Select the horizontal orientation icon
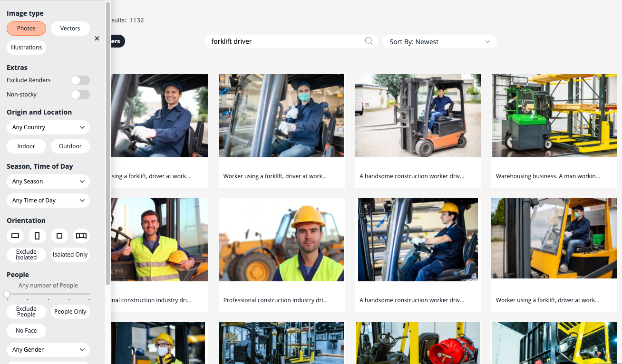The width and height of the screenshot is (622, 364). click(15, 236)
